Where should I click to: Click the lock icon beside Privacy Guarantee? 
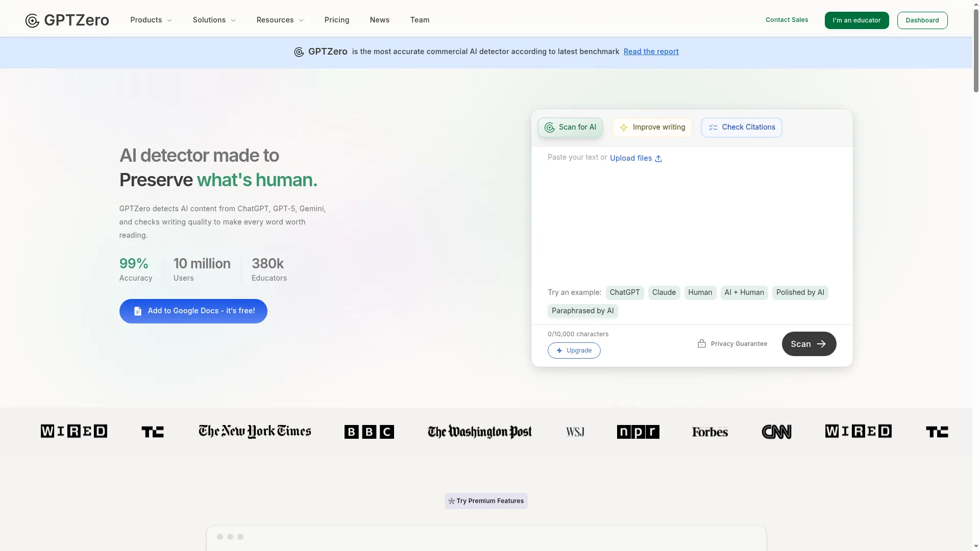pyautogui.click(x=701, y=343)
